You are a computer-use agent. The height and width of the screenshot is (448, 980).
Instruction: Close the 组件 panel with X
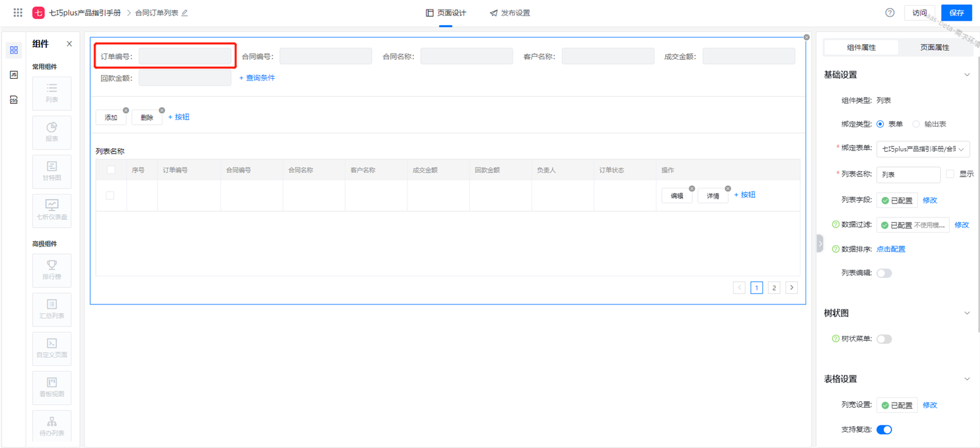click(x=69, y=44)
